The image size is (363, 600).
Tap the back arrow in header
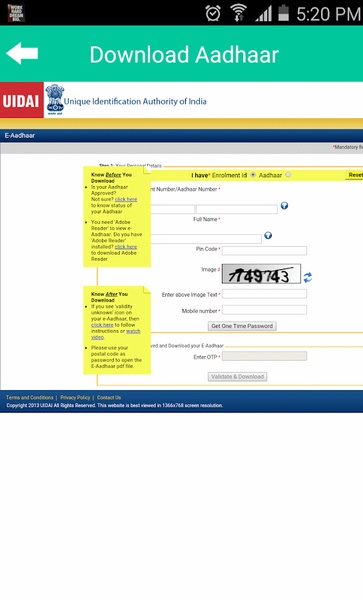22,53
